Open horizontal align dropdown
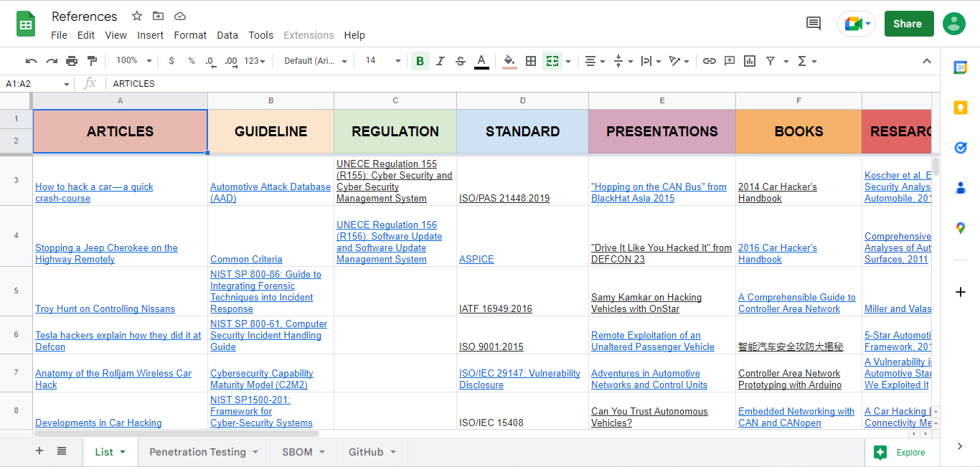The width and height of the screenshot is (980, 467). tap(595, 61)
